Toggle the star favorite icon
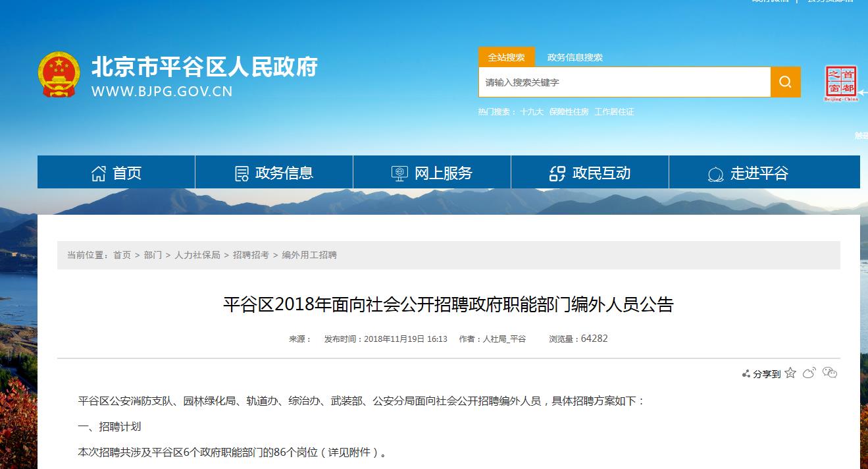 point(790,373)
